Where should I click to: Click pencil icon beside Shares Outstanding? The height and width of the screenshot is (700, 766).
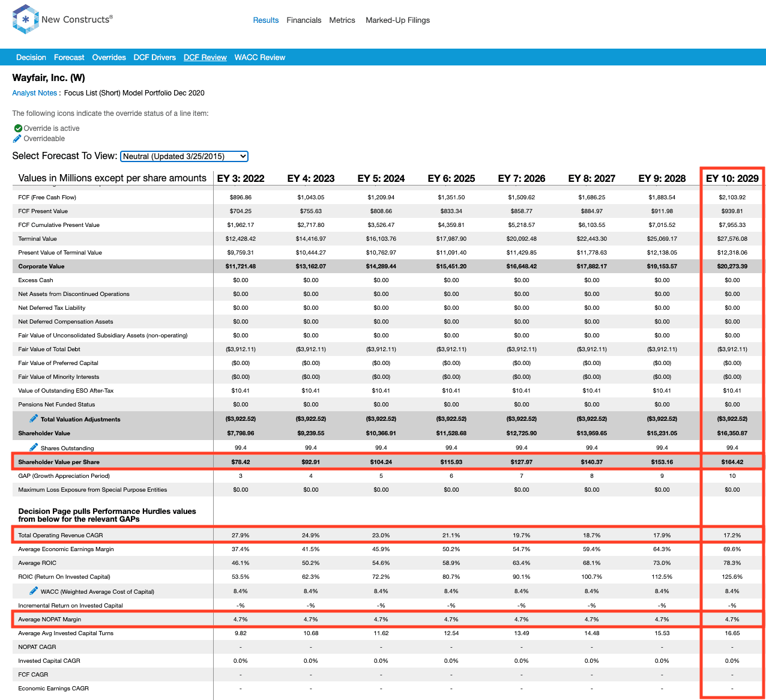34,447
